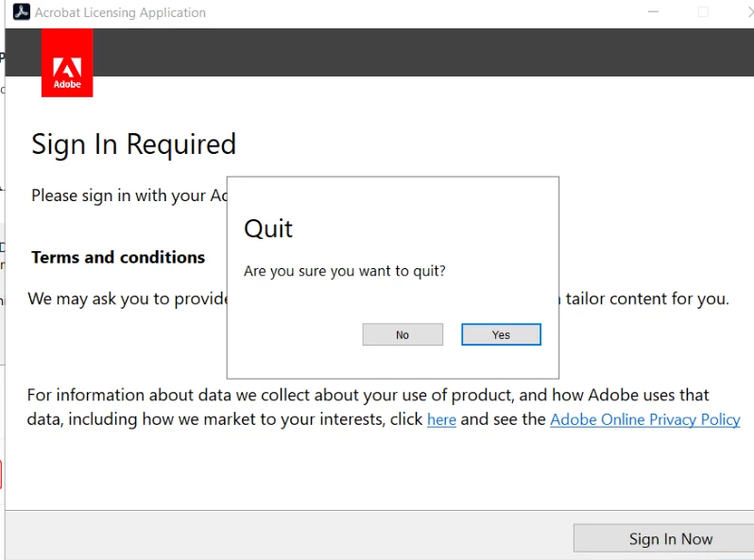Open the 'here' data collection link
This screenshot has height=560, width=754.
[x=441, y=419]
